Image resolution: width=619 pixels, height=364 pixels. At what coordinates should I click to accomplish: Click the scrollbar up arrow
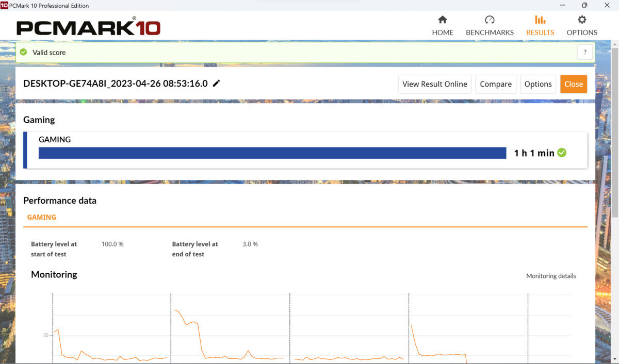click(x=615, y=44)
